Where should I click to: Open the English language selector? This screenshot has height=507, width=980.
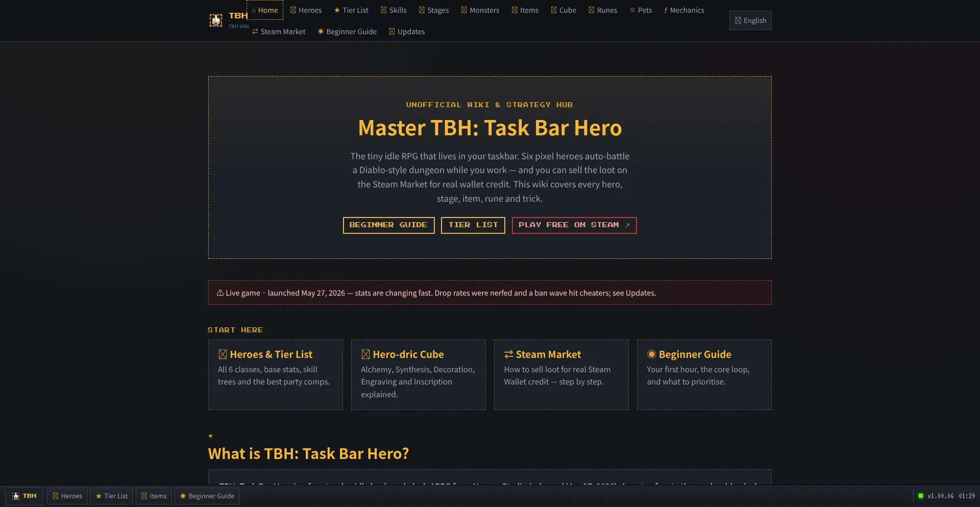(750, 20)
